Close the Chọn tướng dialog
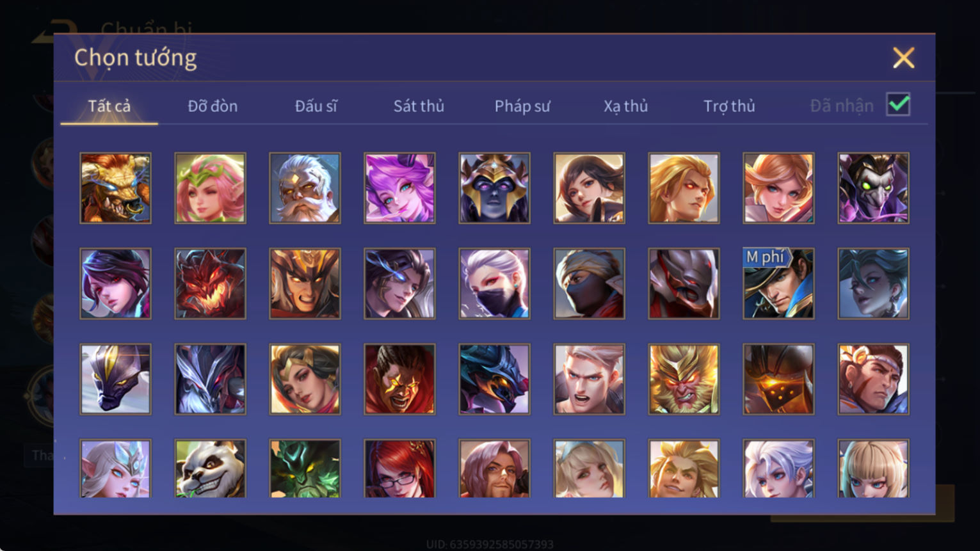 pyautogui.click(x=903, y=58)
